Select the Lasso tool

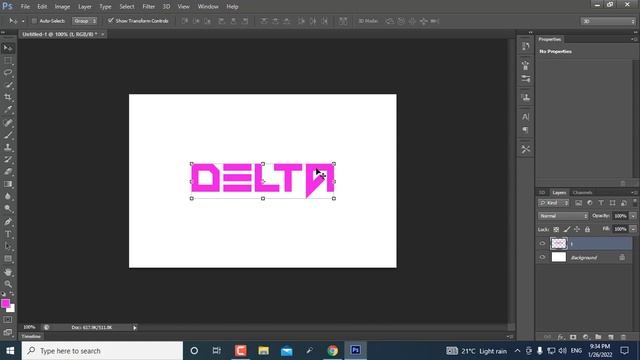8,73
